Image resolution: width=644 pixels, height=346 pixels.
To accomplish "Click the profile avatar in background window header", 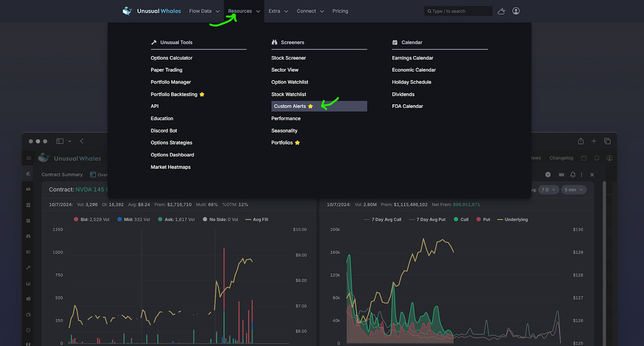I will [x=610, y=158].
